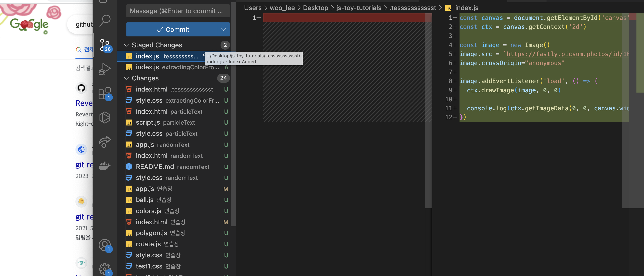Screen dimensions: 644x276
Task: Open the Commit button dropdown arrow
Action: [x=223, y=30]
